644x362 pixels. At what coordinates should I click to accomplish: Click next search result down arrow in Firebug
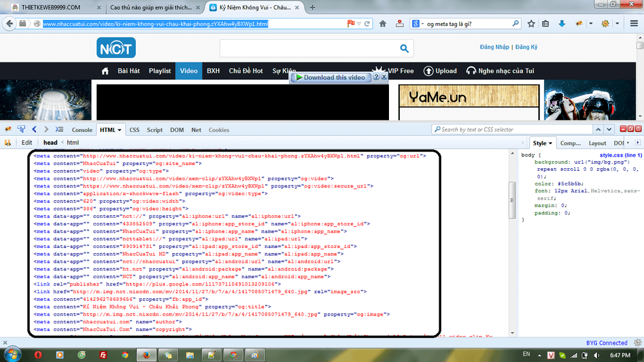tap(609, 129)
